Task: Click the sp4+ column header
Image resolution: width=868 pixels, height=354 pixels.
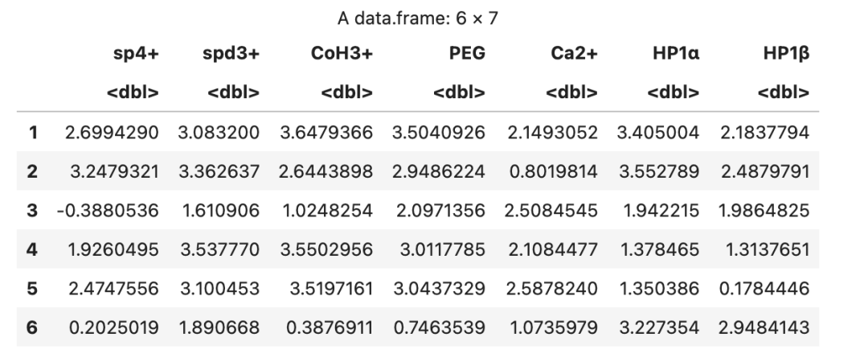Action: tap(136, 53)
